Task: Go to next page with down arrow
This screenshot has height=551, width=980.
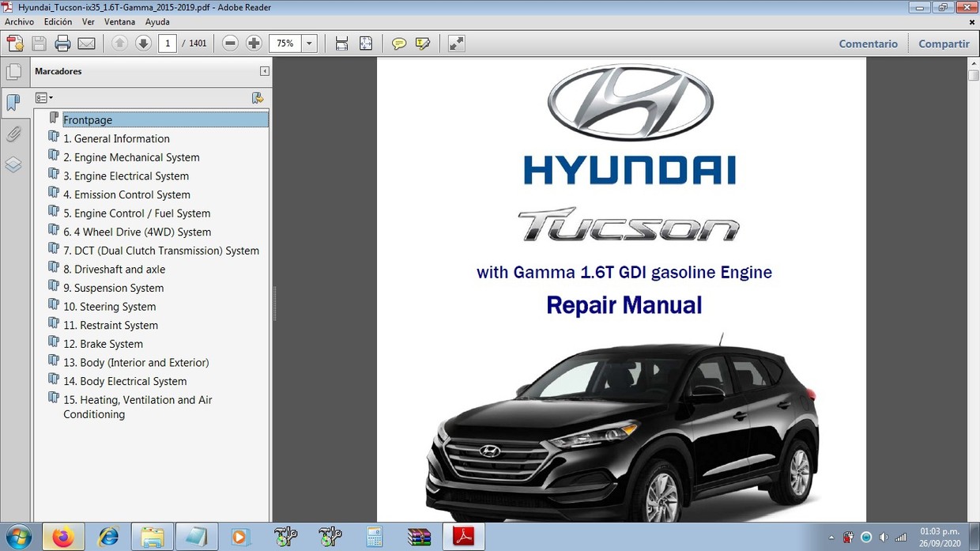Action: (x=143, y=43)
